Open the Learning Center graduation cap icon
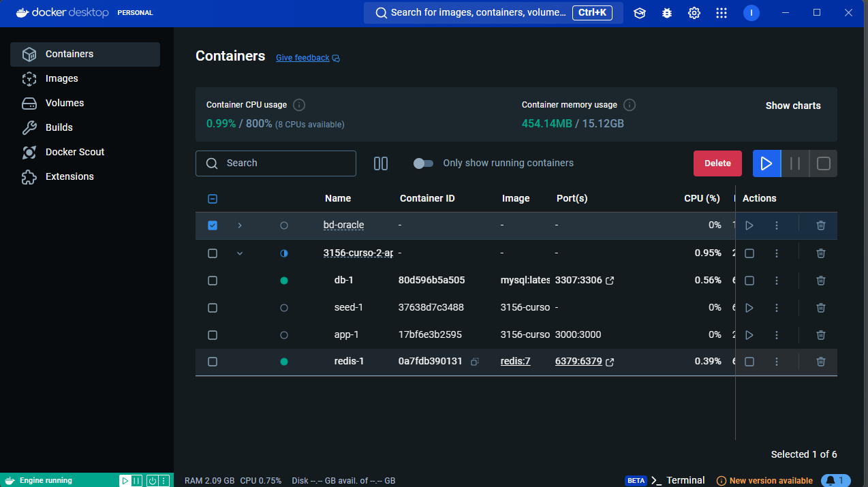868x487 pixels. tap(639, 13)
